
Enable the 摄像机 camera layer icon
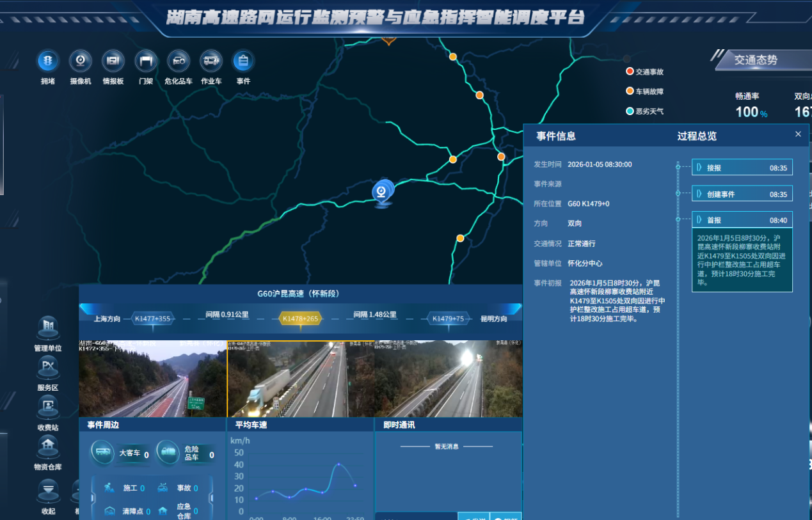[x=81, y=61]
